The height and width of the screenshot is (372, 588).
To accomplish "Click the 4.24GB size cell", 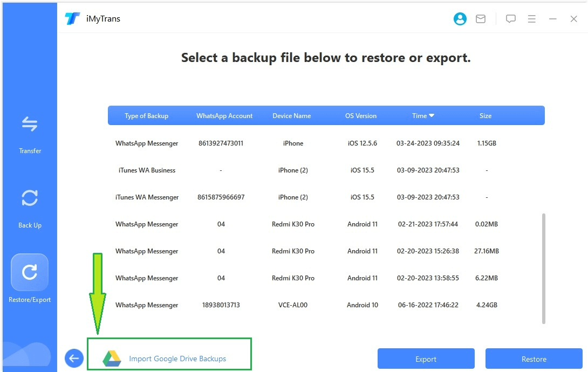I will click(487, 305).
